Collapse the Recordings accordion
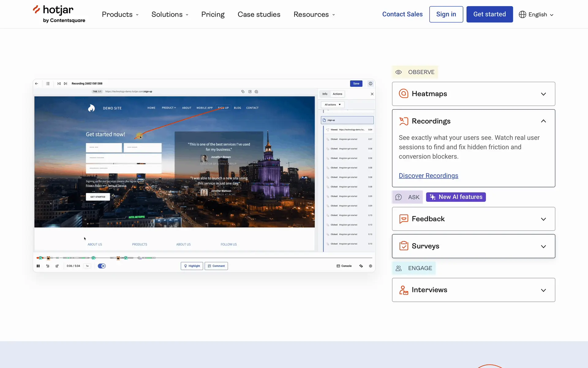The width and height of the screenshot is (588, 368). (x=543, y=121)
